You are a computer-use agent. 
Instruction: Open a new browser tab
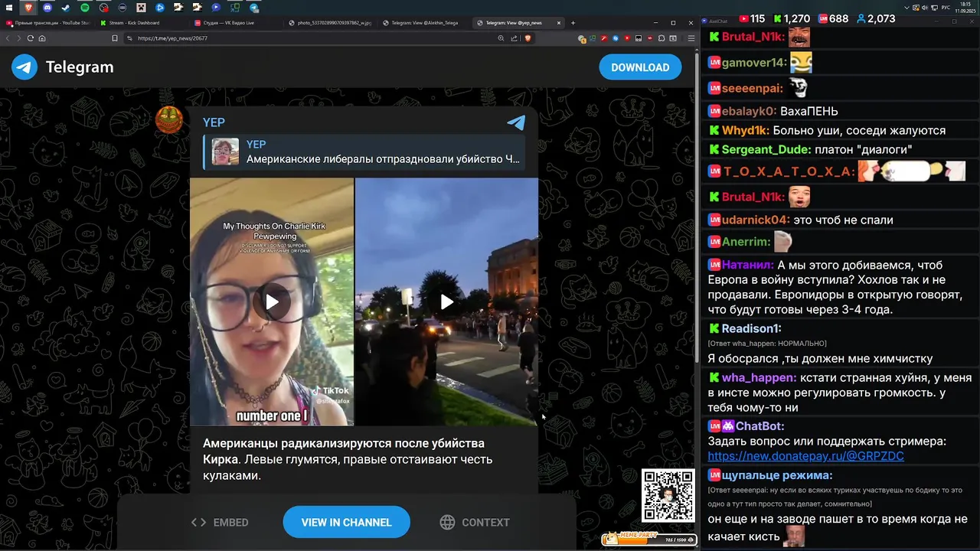click(x=573, y=23)
